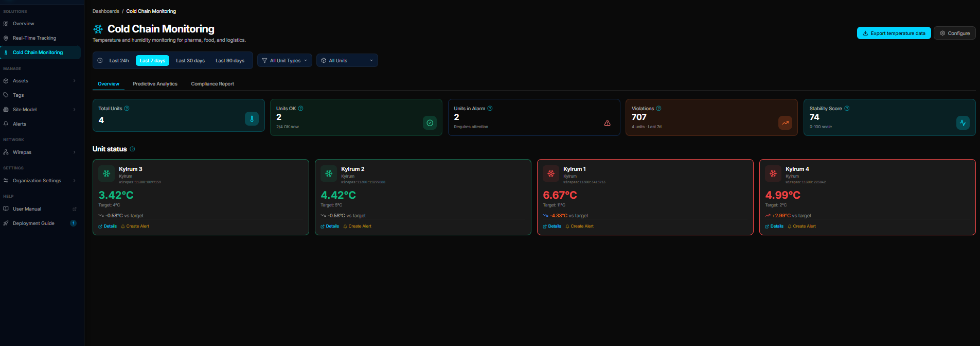
Task: Click the 4.99°C temperature reading
Action: point(782,195)
